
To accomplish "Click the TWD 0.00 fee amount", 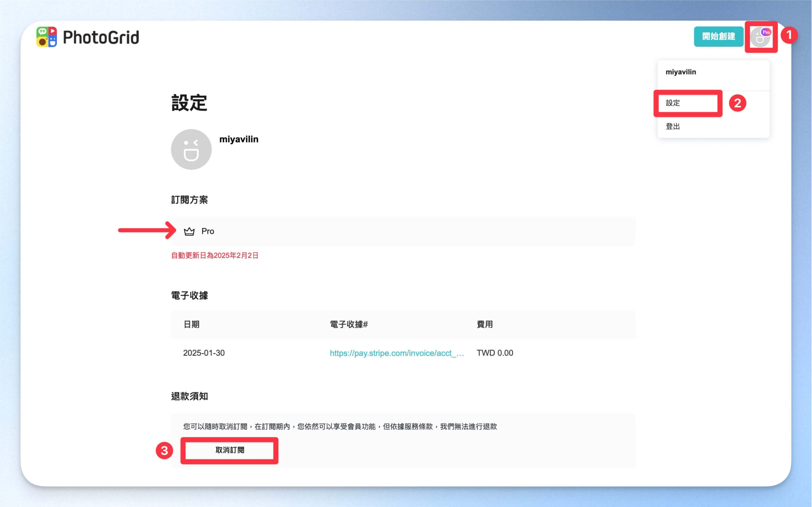I will (495, 353).
